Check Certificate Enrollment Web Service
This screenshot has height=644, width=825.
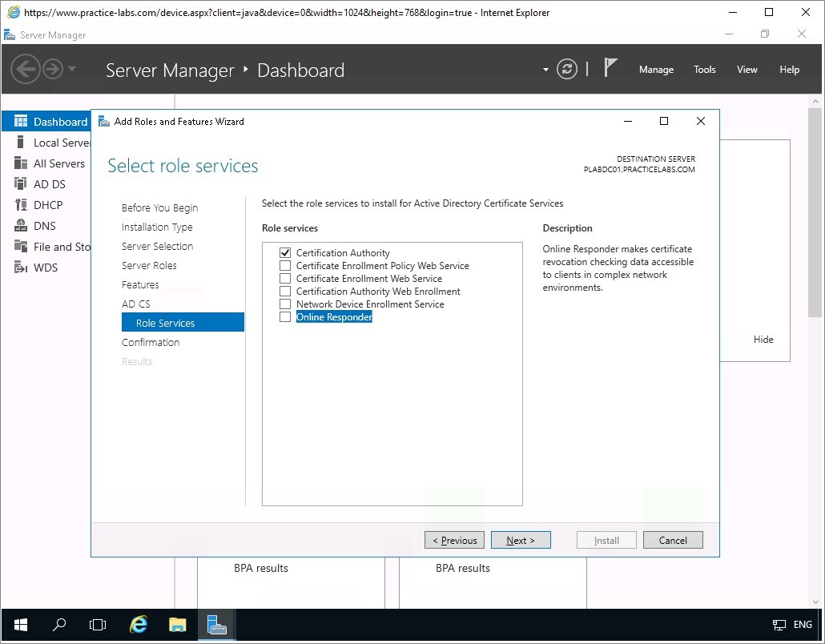tap(284, 278)
